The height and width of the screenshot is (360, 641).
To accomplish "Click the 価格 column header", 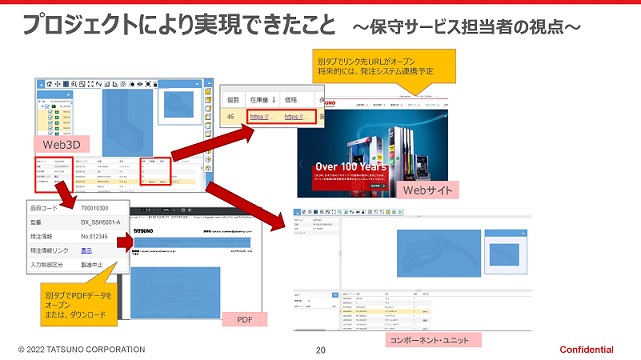I will [x=291, y=100].
